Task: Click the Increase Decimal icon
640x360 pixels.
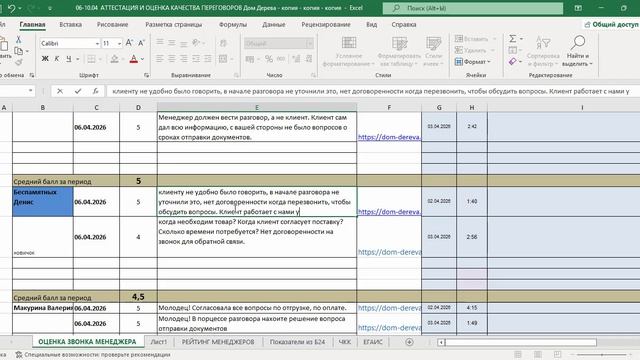Action: 297,59
